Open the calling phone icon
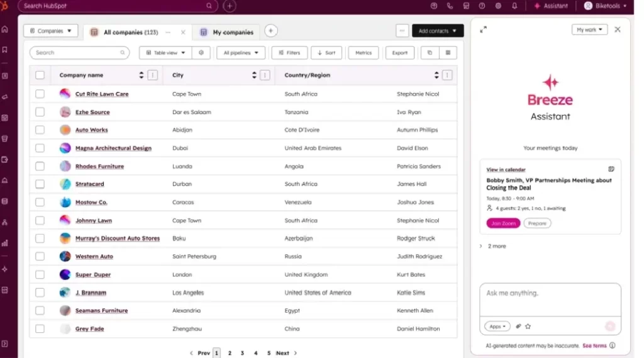644x358 pixels. 450,6
